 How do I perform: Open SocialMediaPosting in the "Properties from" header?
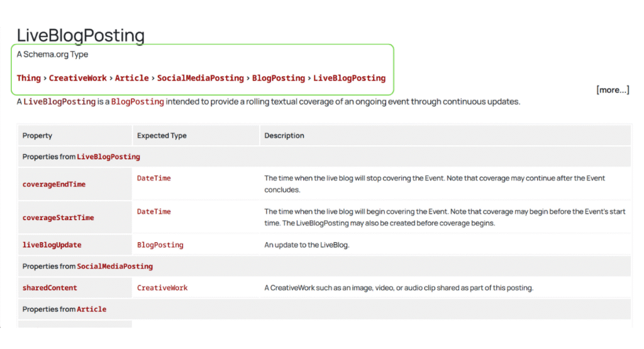point(114,267)
